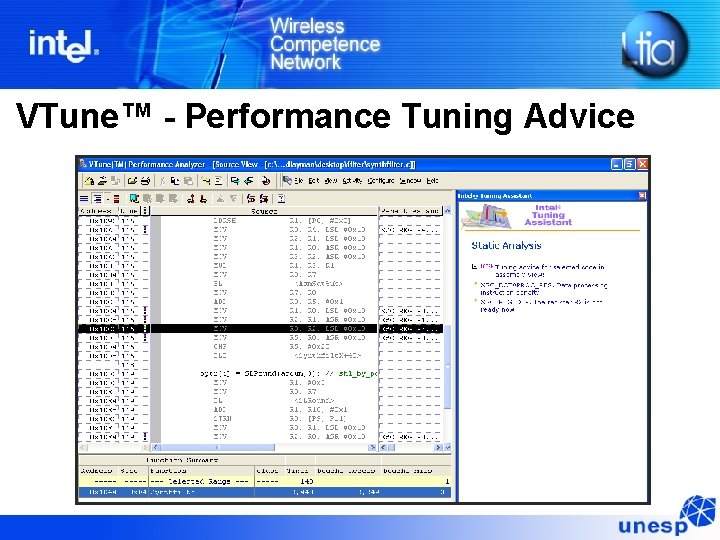Click the blue lines icon starting the second toolbar

[84, 198]
